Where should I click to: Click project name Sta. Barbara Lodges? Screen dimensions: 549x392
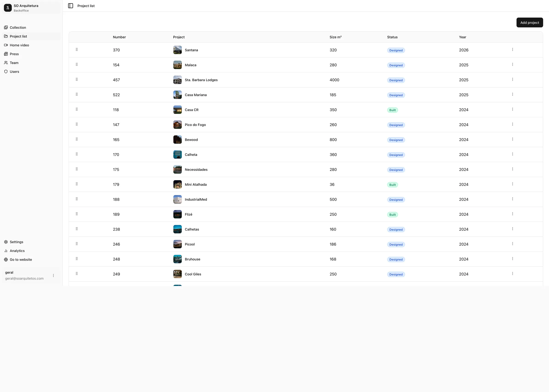coord(201,80)
